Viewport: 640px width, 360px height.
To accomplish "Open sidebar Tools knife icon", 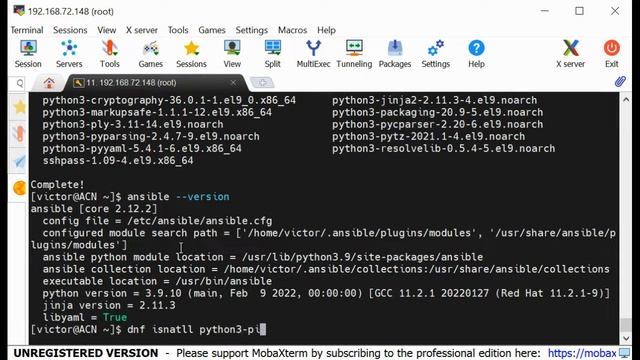I will point(19,133).
